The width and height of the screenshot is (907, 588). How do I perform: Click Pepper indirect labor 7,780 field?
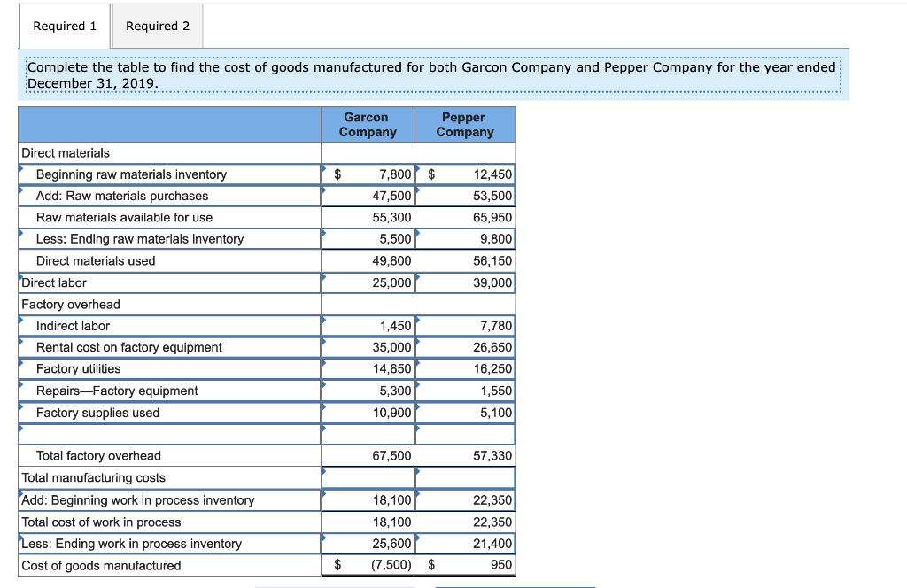pos(465,326)
